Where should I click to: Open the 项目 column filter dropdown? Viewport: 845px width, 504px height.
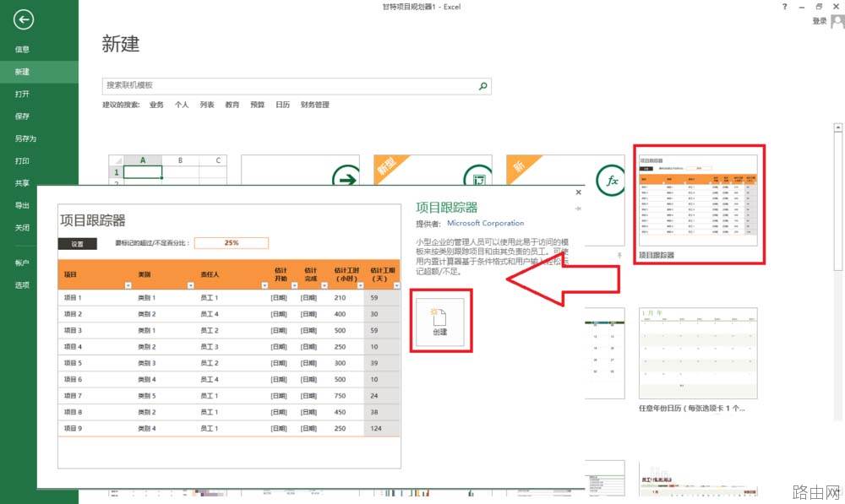pos(128,285)
